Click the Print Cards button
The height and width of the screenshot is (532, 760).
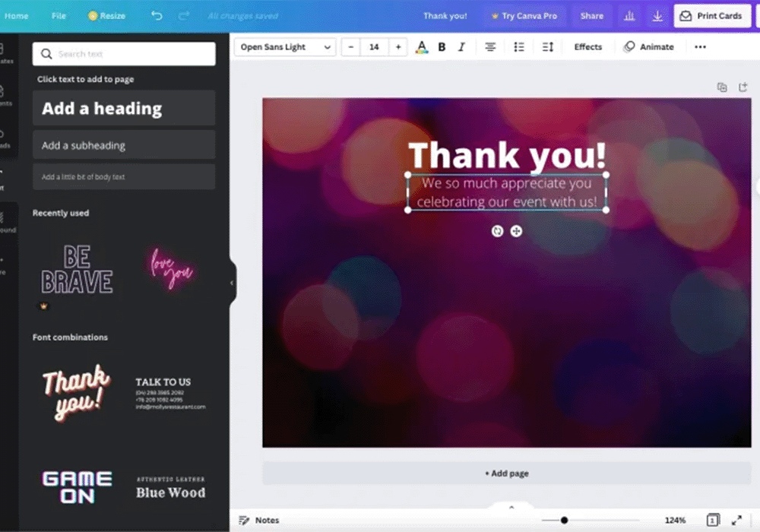click(712, 16)
